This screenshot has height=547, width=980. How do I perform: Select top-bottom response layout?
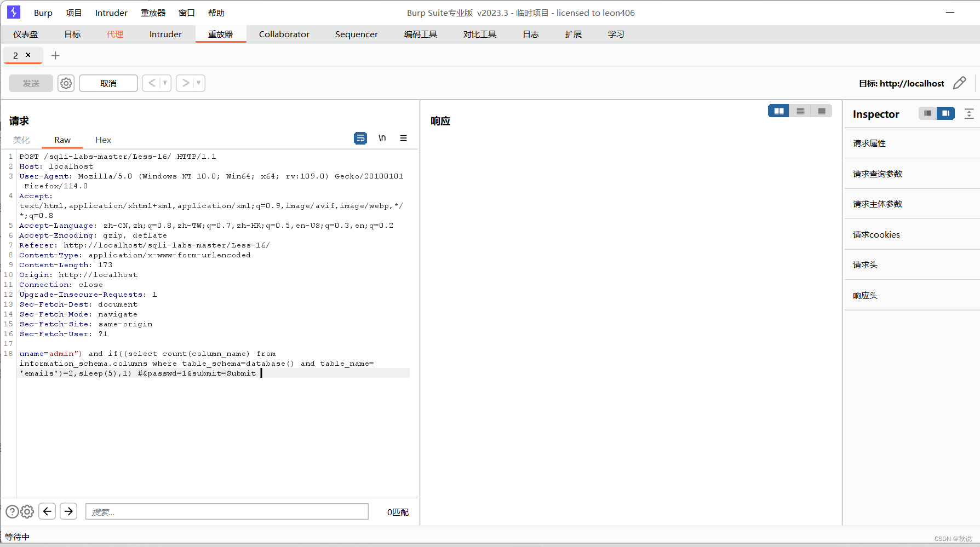[800, 111]
